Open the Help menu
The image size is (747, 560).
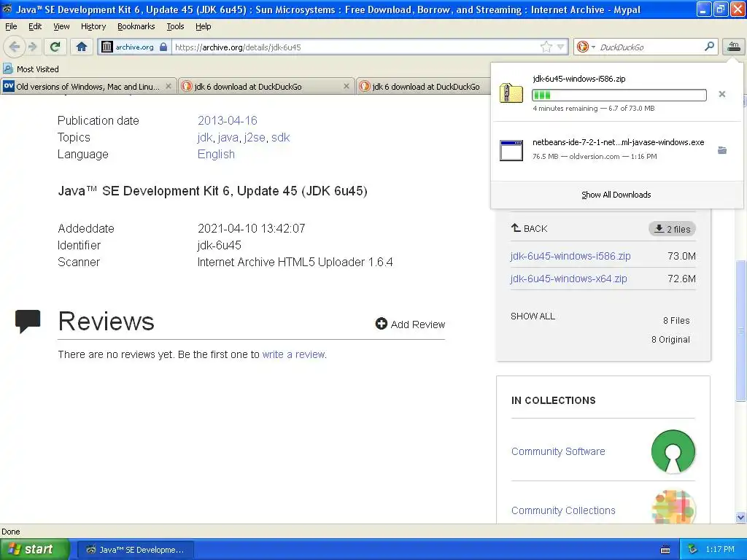click(x=203, y=26)
